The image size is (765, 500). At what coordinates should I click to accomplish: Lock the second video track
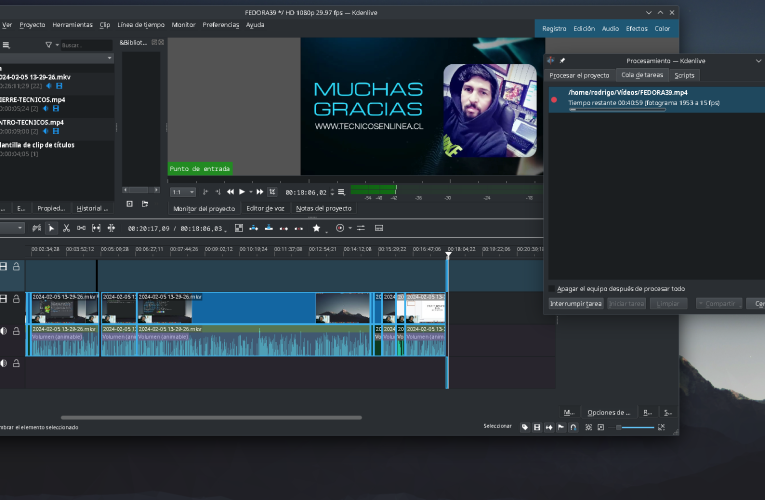pyautogui.click(x=17, y=299)
